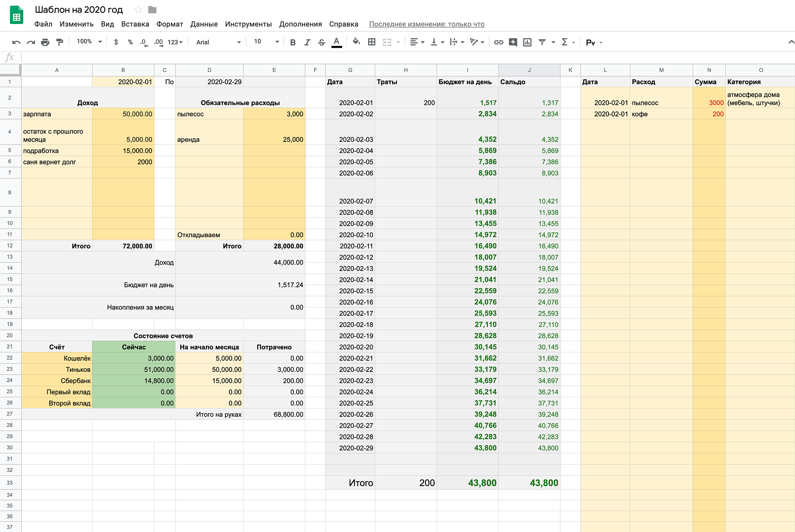Open text rotation dropdown

coord(477,42)
